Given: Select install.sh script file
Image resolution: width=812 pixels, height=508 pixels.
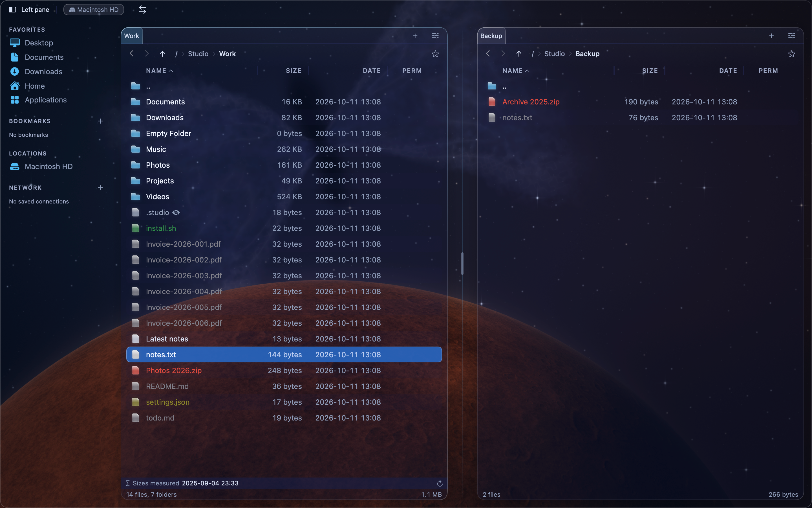Looking at the screenshot, I should pos(284,228).
